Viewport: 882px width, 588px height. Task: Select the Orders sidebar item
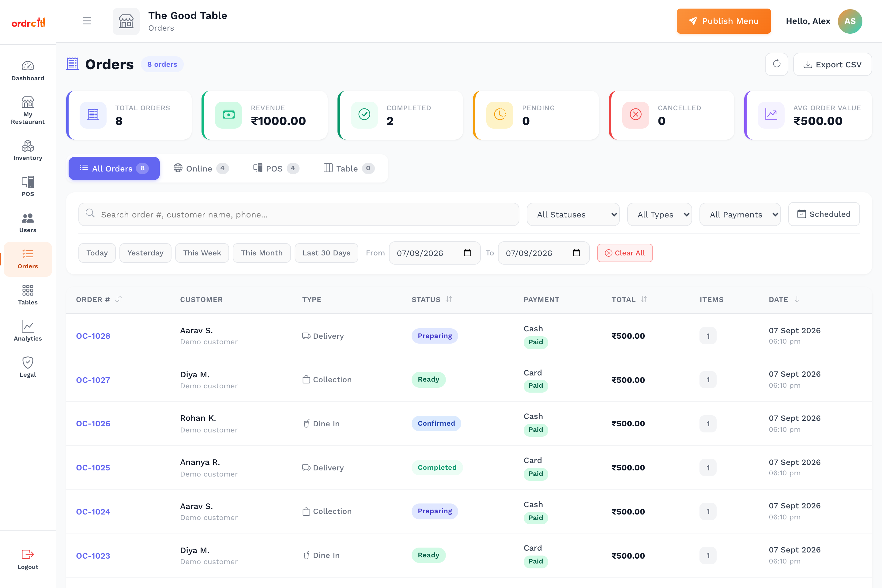(28, 259)
